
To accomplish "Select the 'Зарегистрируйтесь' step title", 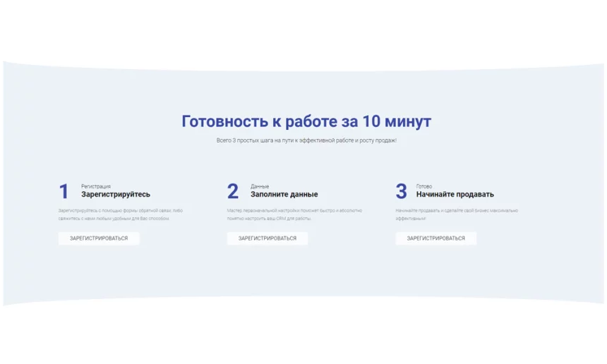I will (116, 195).
